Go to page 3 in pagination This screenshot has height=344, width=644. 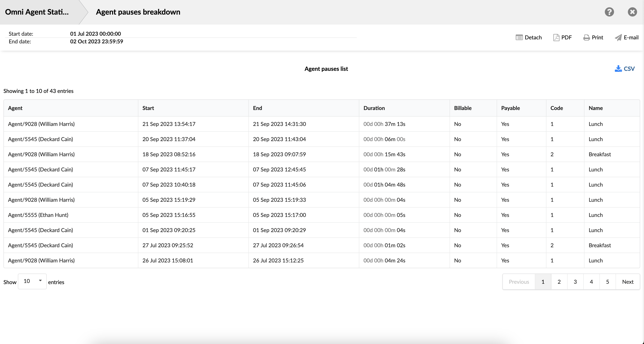tap(575, 282)
